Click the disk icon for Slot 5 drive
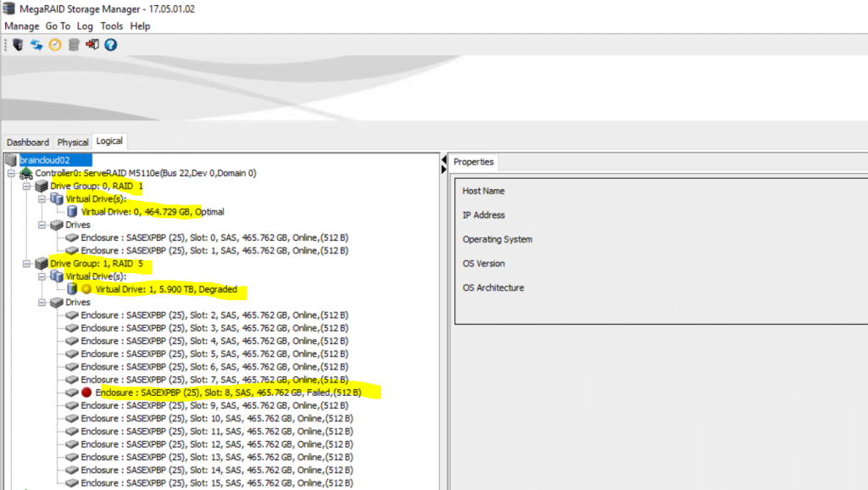The width and height of the screenshot is (868, 490). pyautogui.click(x=72, y=354)
